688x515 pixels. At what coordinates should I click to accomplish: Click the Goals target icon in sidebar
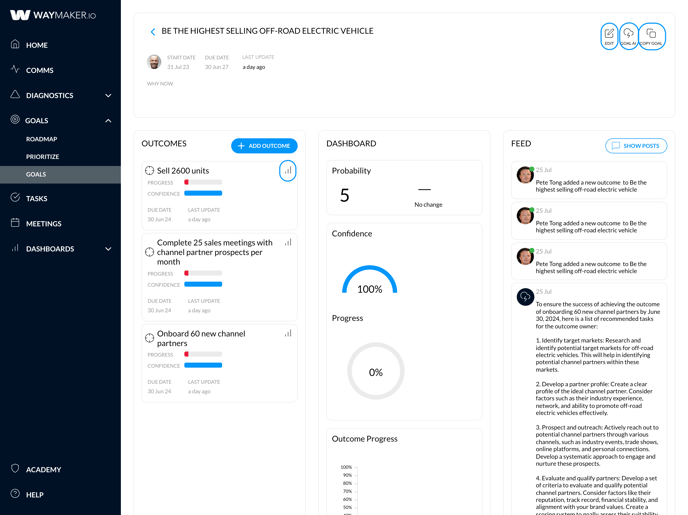point(15,119)
